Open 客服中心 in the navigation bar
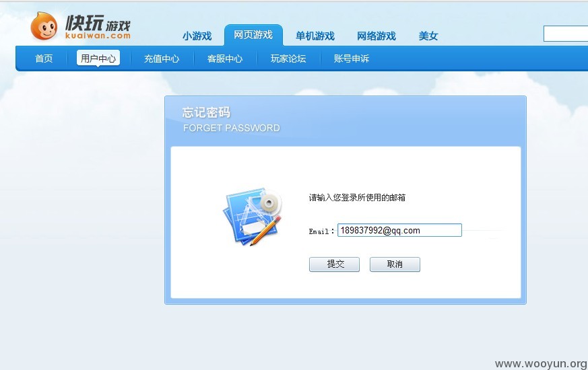 pos(225,59)
